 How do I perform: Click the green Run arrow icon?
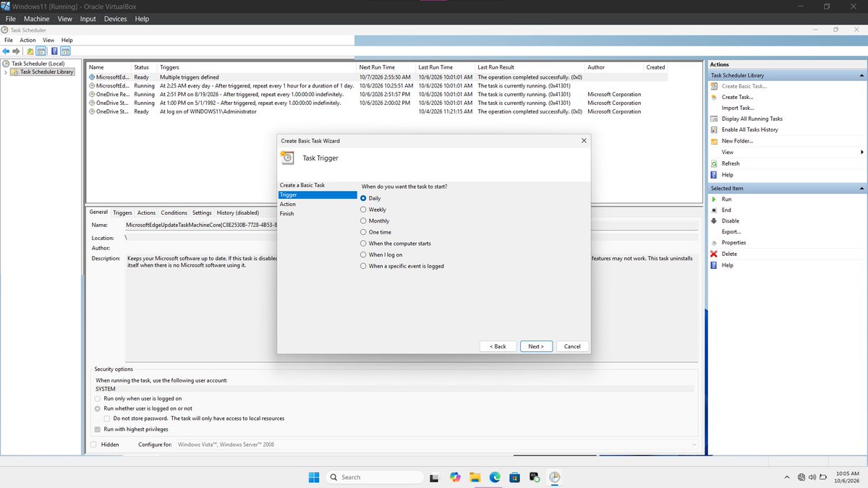(714, 199)
